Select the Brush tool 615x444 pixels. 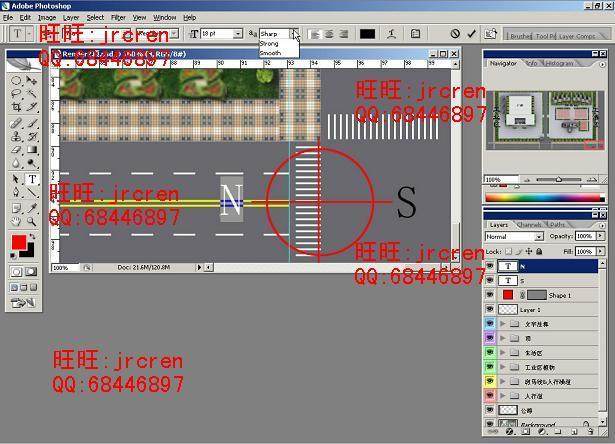click(x=32, y=124)
